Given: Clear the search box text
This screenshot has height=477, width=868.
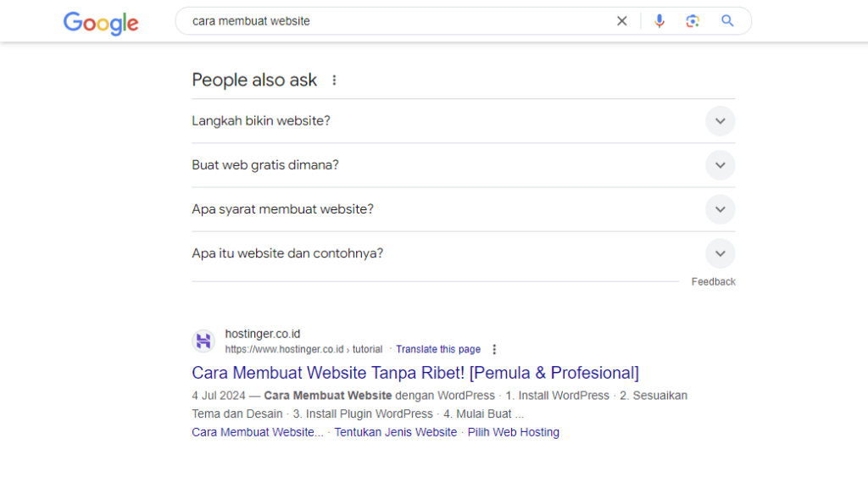Looking at the screenshot, I should (x=622, y=21).
